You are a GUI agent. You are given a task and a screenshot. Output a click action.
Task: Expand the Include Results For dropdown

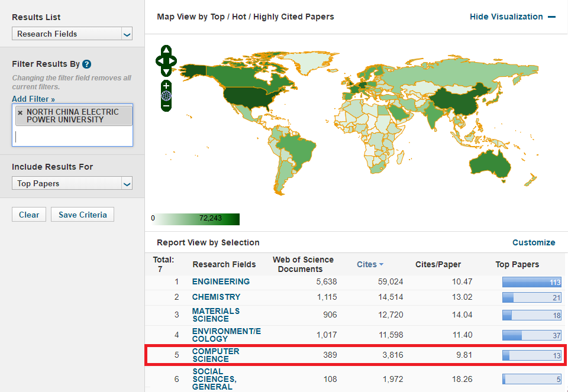coord(72,184)
